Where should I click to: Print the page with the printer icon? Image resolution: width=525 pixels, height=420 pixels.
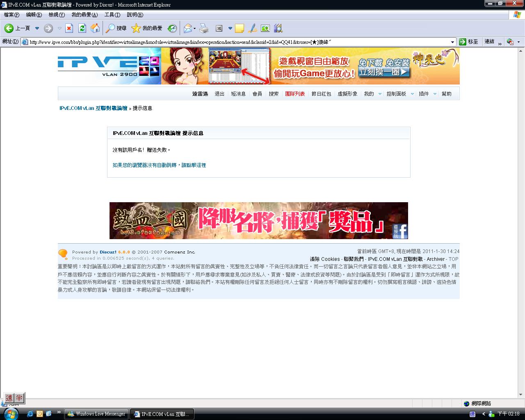(204, 28)
